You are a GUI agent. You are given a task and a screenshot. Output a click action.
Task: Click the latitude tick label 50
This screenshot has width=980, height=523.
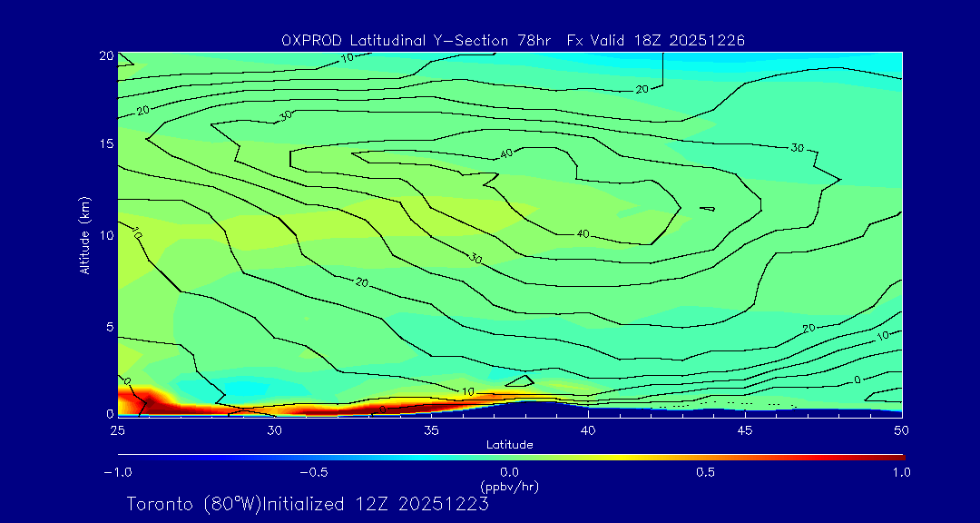(902, 430)
